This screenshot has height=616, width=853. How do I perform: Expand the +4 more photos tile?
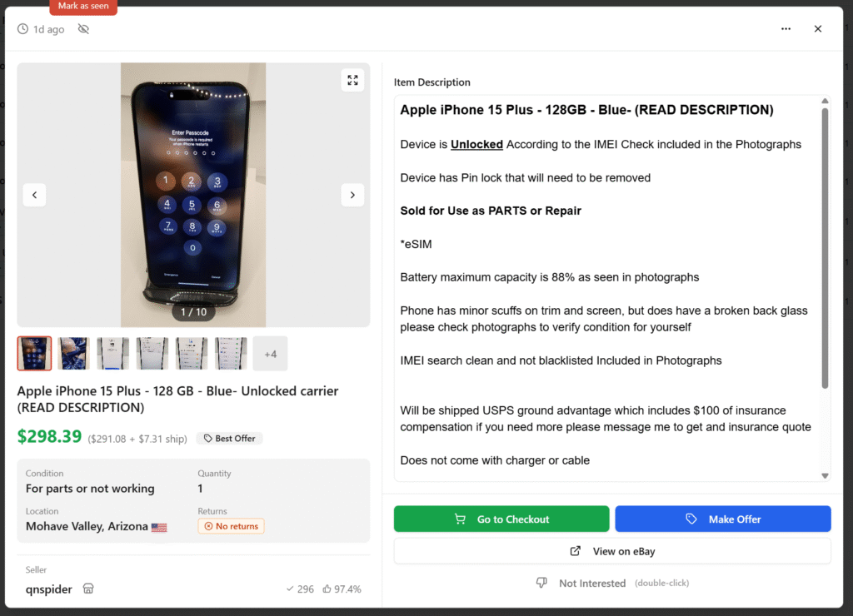click(271, 354)
